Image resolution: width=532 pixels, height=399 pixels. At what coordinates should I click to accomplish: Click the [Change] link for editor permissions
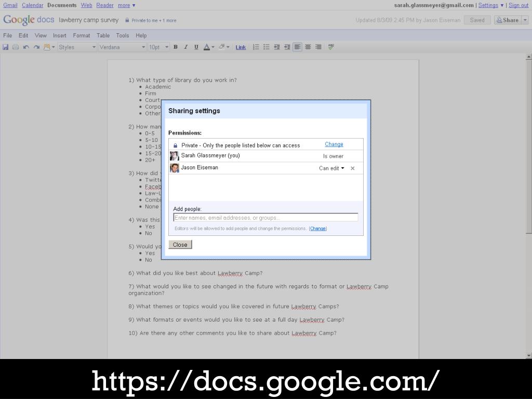tap(317, 229)
